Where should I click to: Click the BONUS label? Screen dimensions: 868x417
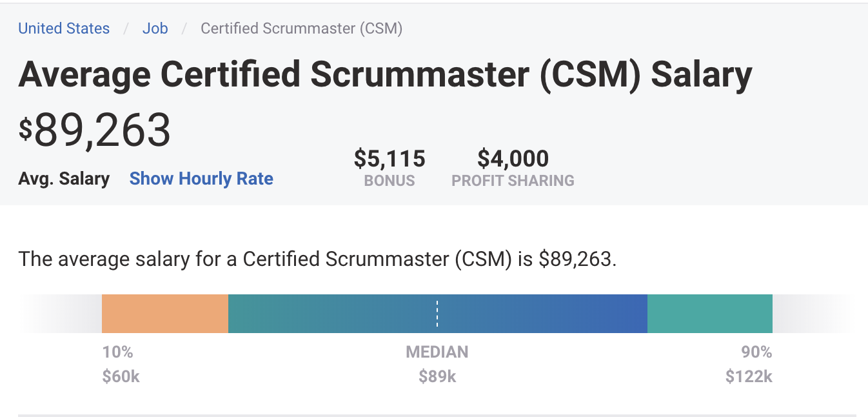pos(390,181)
